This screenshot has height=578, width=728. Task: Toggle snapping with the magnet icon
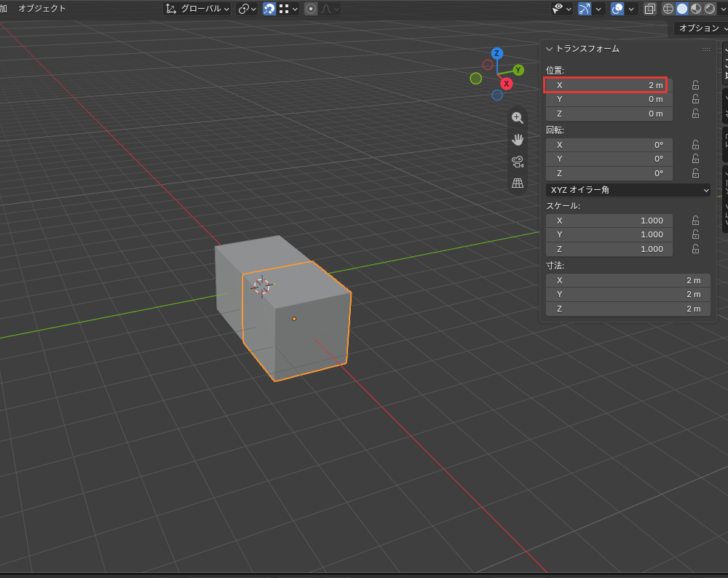coord(269,9)
